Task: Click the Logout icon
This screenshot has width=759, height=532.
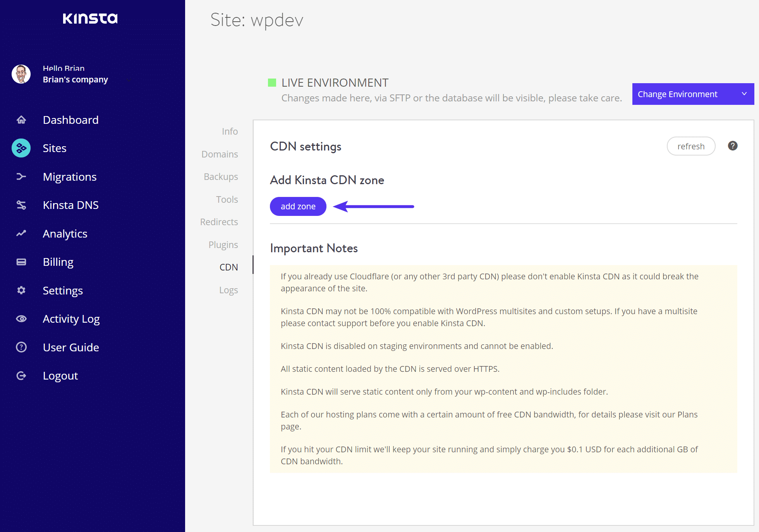Action: [21, 376]
